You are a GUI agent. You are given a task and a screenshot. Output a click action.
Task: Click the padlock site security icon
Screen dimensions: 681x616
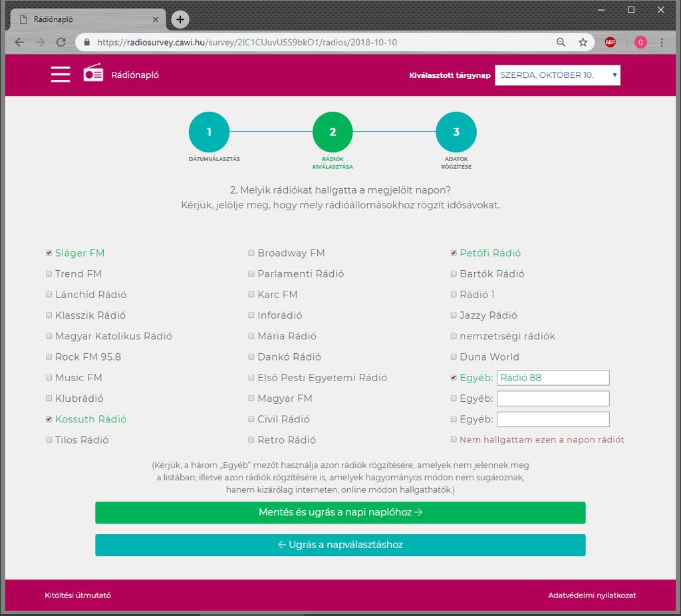click(x=87, y=42)
